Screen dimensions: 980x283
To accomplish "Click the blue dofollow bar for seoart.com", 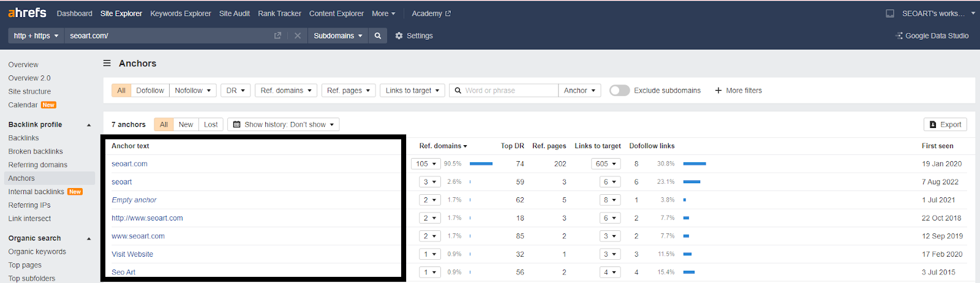I will coord(695,164).
